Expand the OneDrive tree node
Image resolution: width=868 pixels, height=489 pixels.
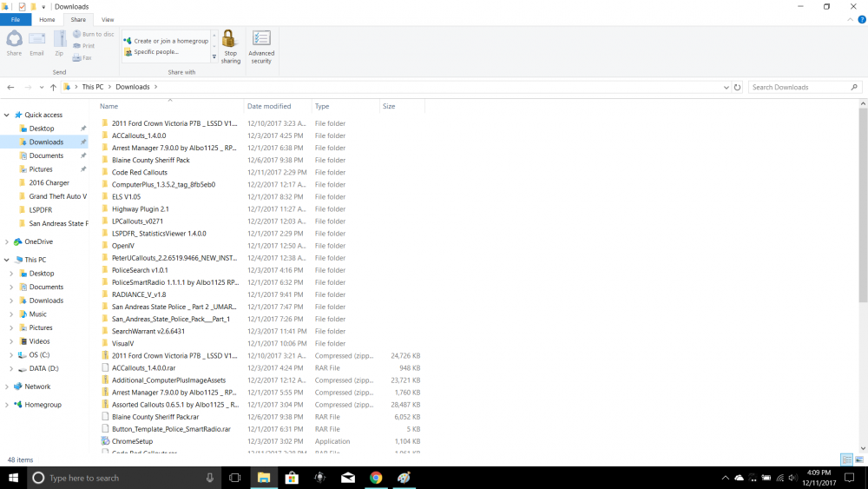(x=7, y=242)
